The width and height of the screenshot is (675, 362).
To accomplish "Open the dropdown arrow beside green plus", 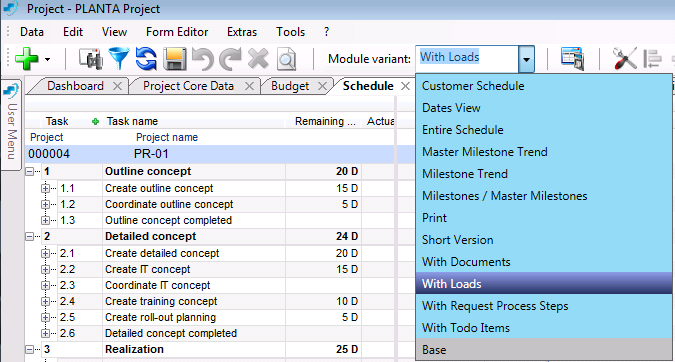I will 47,59.
